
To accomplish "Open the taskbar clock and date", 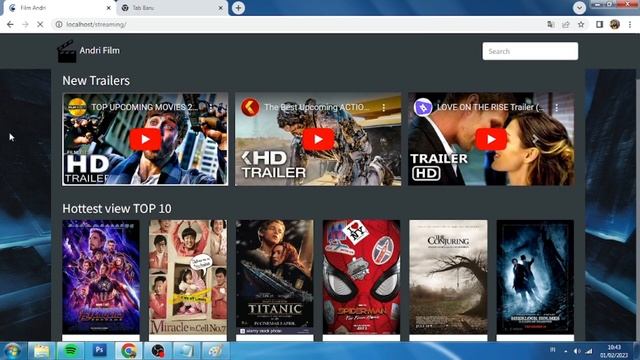I will tap(613, 351).
